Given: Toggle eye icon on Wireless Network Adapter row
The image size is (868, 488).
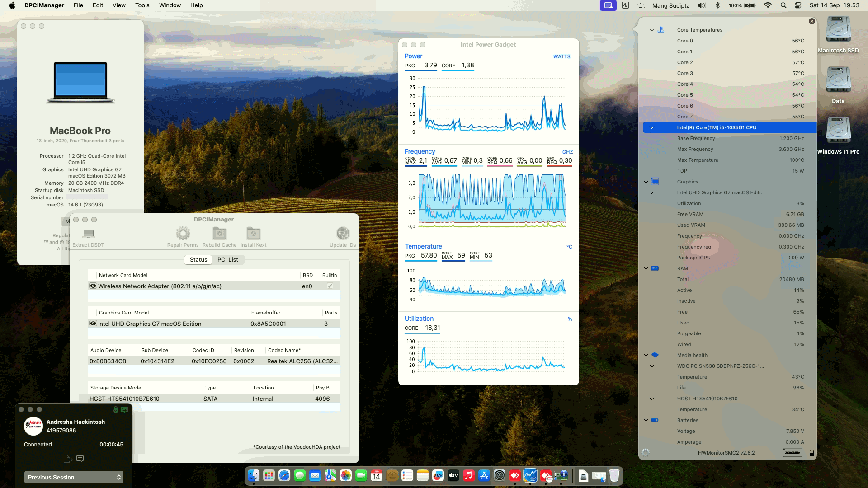Looking at the screenshot, I should click(x=93, y=286).
